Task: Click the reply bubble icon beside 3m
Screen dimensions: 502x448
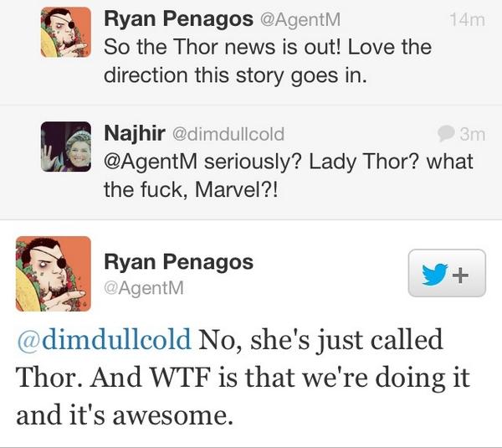Action: (446, 133)
